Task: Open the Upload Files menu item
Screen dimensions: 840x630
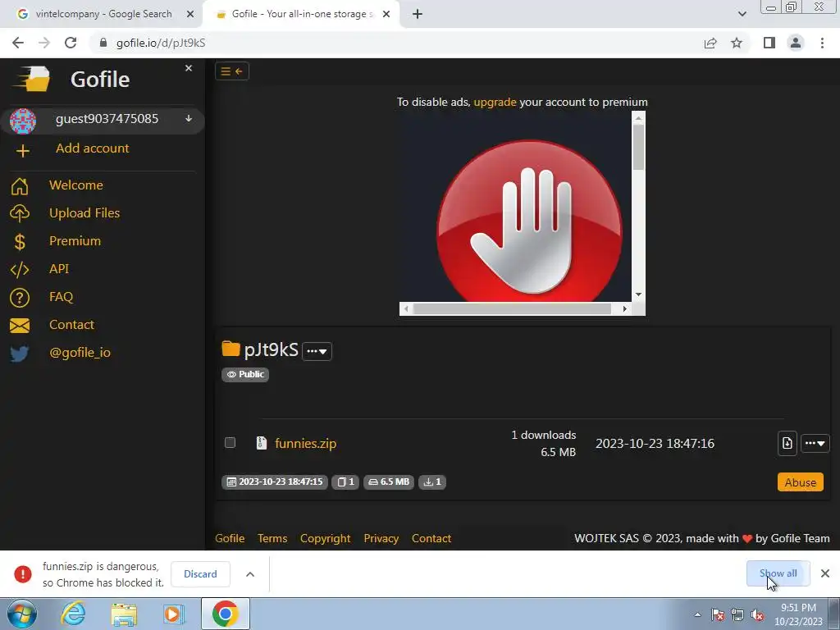Action: pyautogui.click(x=84, y=212)
